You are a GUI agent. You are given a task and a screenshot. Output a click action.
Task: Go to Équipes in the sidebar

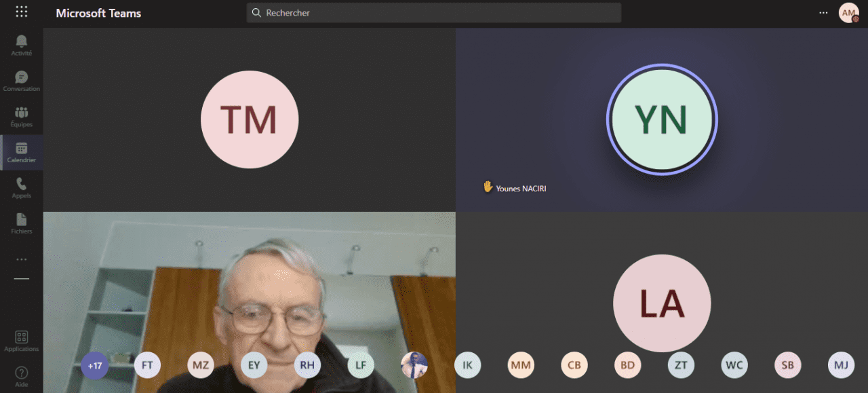point(21,116)
